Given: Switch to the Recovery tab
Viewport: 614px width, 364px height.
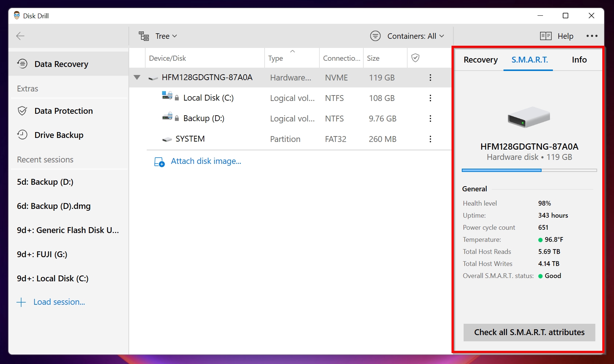Looking at the screenshot, I should click(x=480, y=60).
